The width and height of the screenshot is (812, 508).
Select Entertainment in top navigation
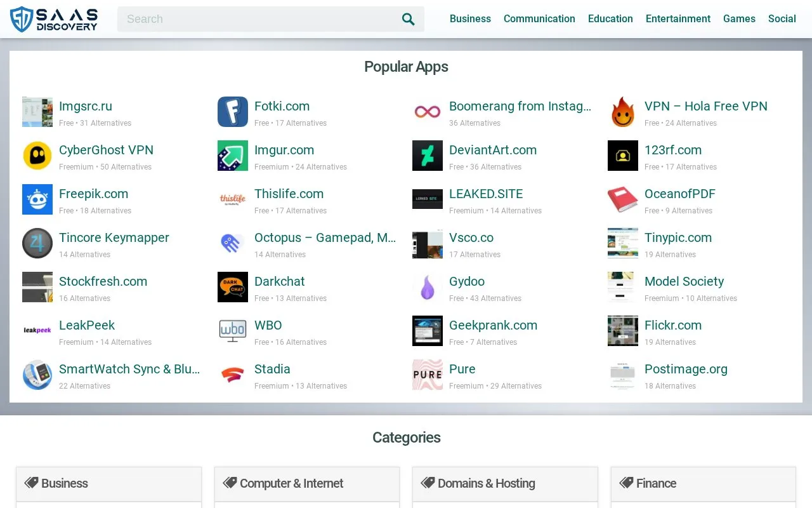point(678,19)
